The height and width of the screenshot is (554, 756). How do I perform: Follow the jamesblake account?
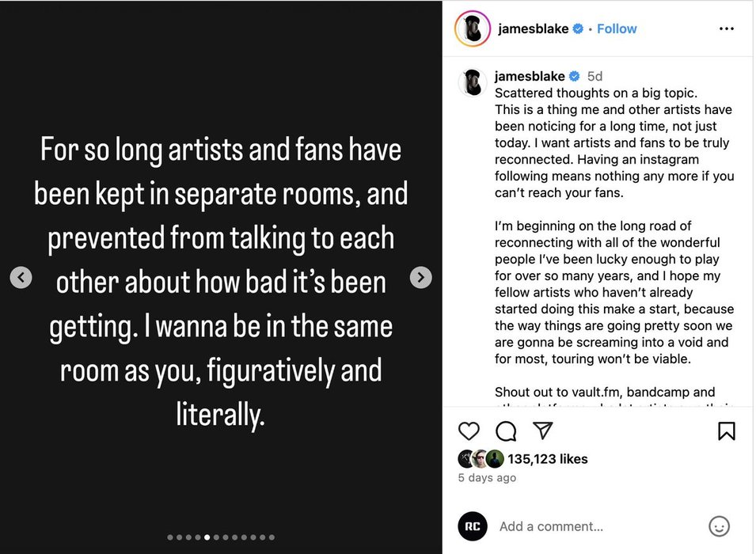point(617,28)
